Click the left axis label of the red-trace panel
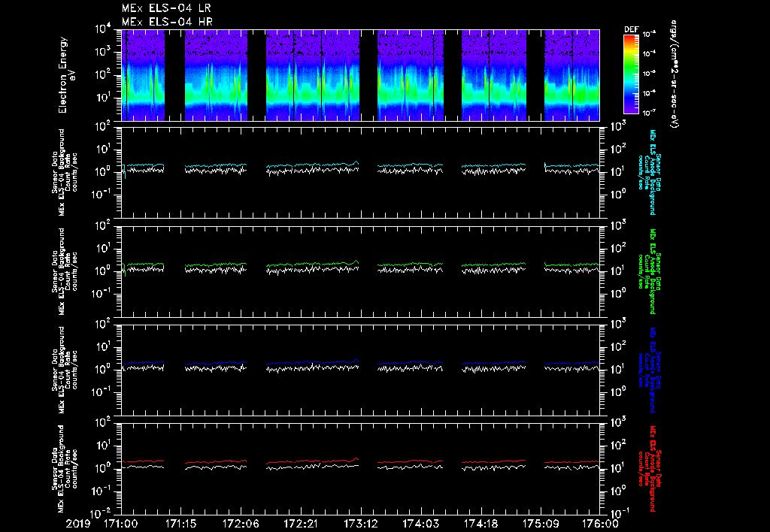Screen dimensions: 770x532 click(65, 469)
